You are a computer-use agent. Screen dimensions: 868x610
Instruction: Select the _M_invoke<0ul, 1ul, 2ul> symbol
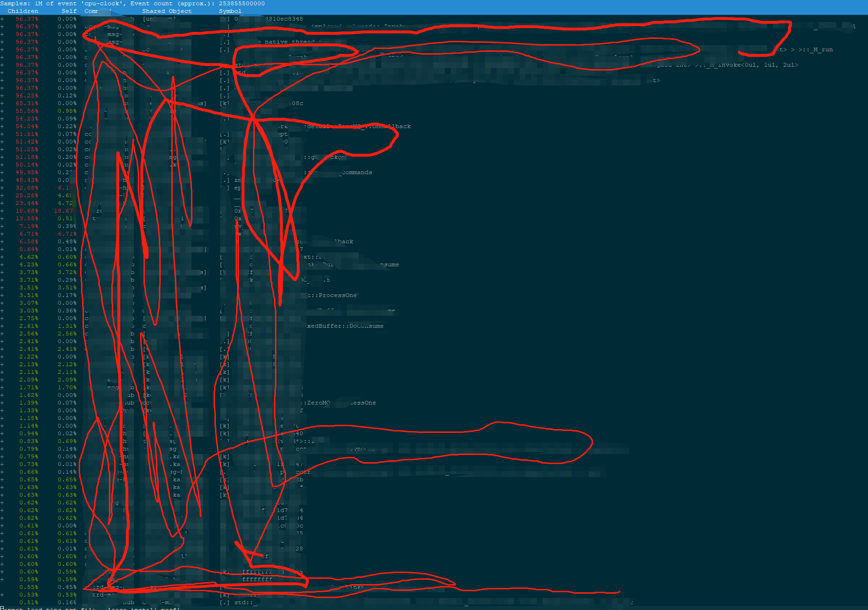(752, 65)
